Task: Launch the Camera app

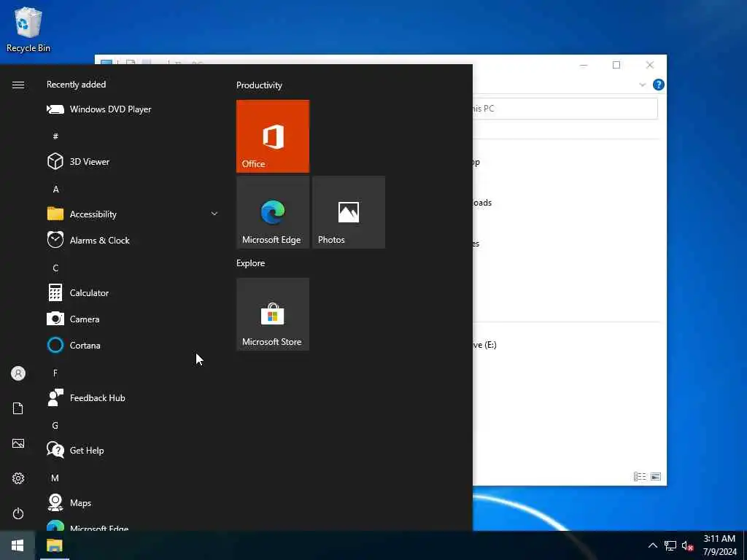Action: point(133,319)
